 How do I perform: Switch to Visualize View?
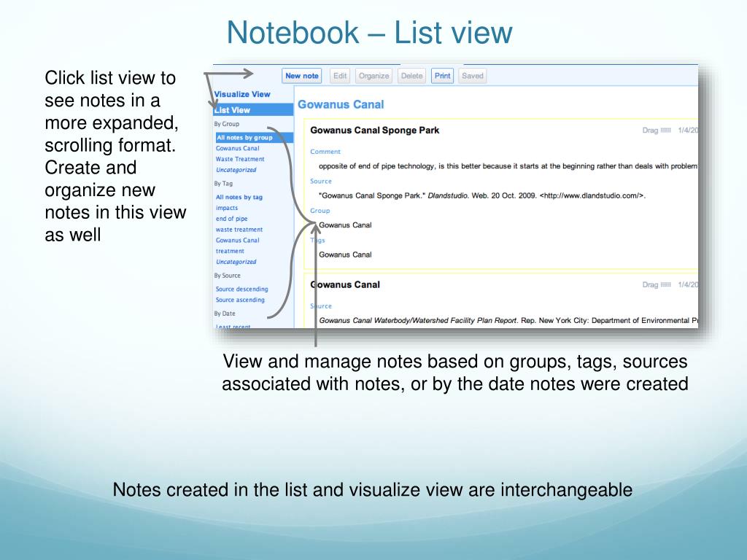tap(242, 94)
